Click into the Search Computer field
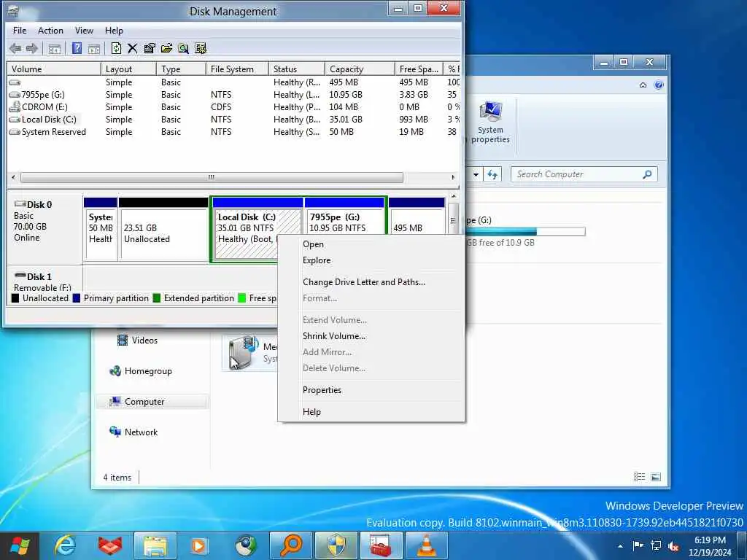The height and width of the screenshot is (560, 747). pos(584,174)
